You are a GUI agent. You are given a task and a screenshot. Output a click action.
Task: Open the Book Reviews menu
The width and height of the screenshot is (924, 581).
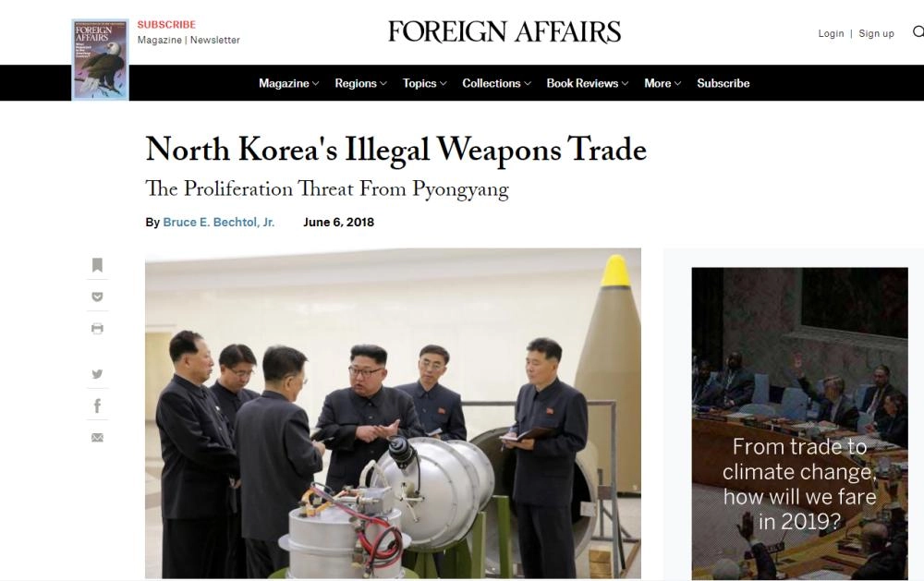587,83
